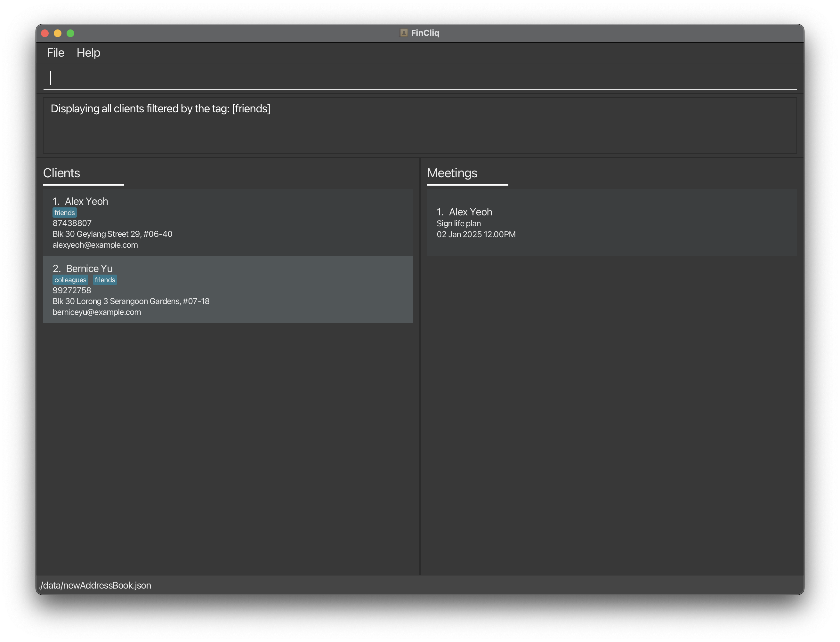Close the FinCliq window
This screenshot has height=642, width=840.
45,33
